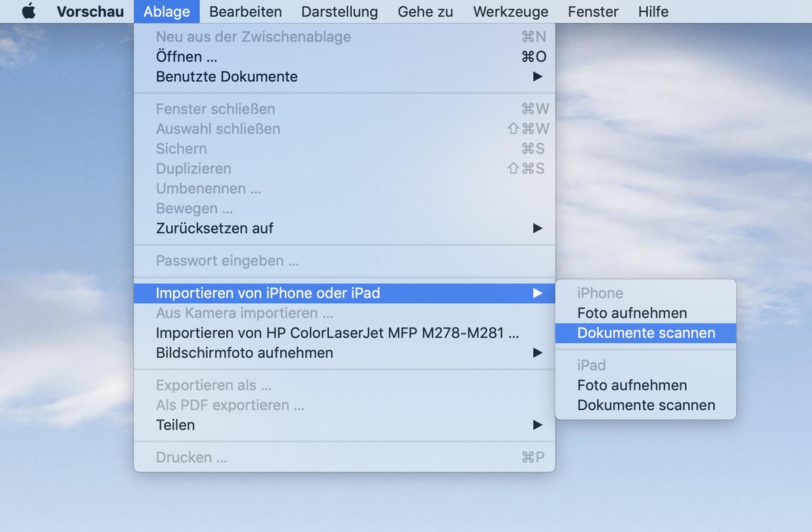812x532 pixels.
Task: Expand the Teilen submenu
Action: (x=344, y=425)
